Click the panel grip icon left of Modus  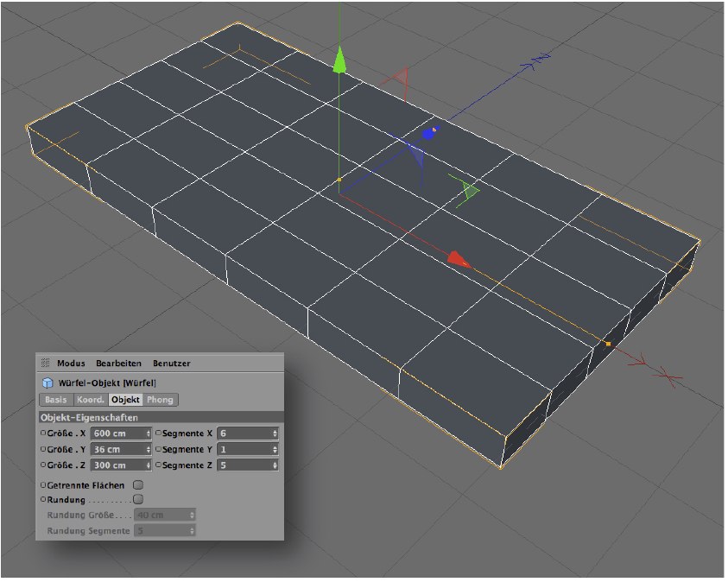coord(46,364)
